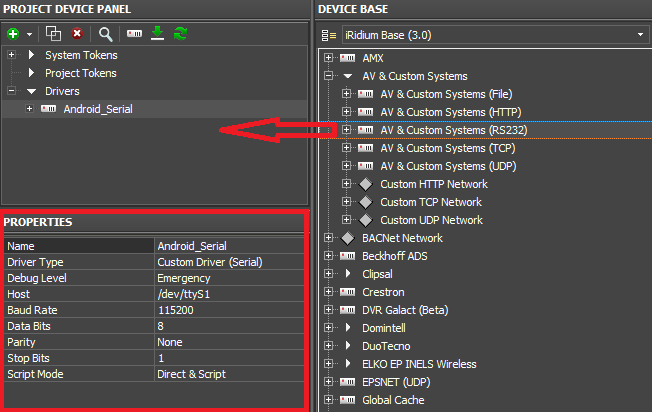
Task: Select BACNet Network
Action: 402,238
